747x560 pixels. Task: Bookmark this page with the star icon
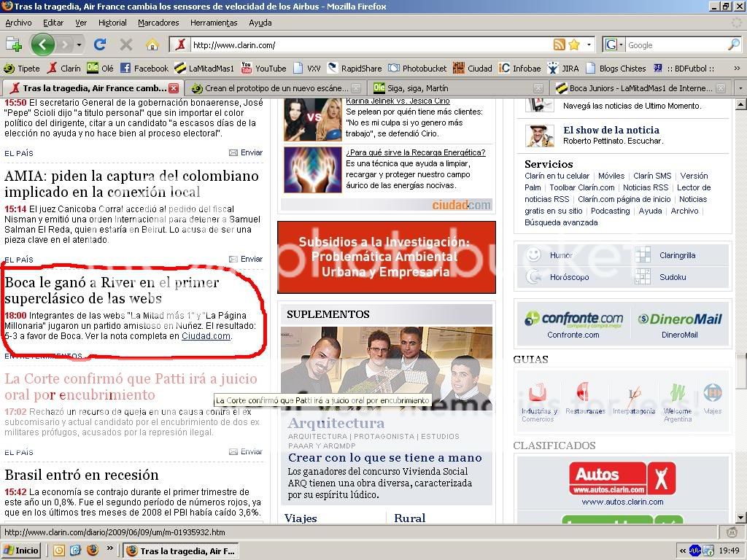point(574,44)
